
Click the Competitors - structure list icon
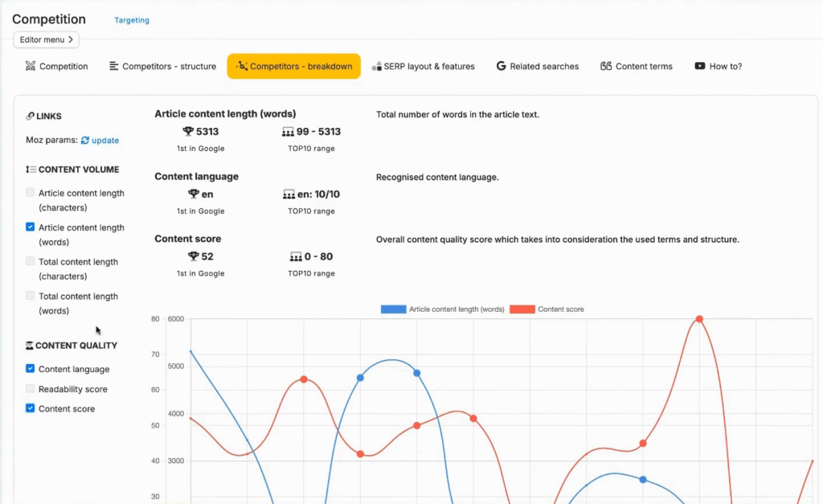[113, 66]
